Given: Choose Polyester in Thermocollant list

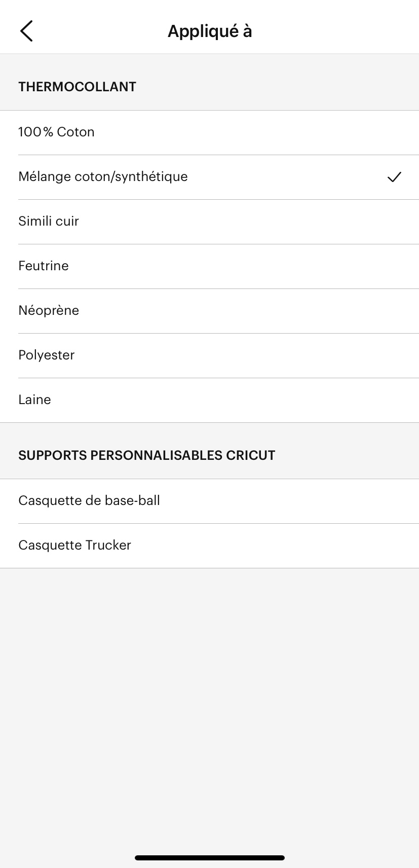Looking at the screenshot, I should point(47,355).
